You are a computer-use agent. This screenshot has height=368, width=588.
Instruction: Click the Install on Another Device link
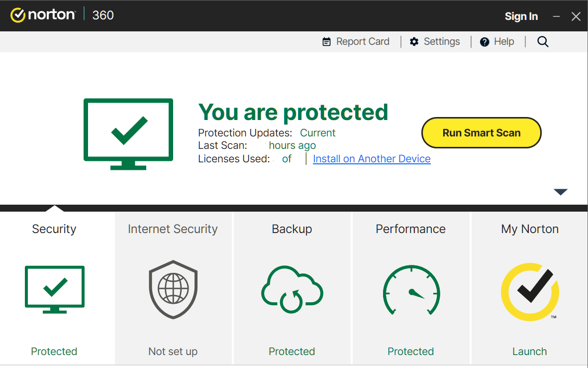(x=372, y=159)
